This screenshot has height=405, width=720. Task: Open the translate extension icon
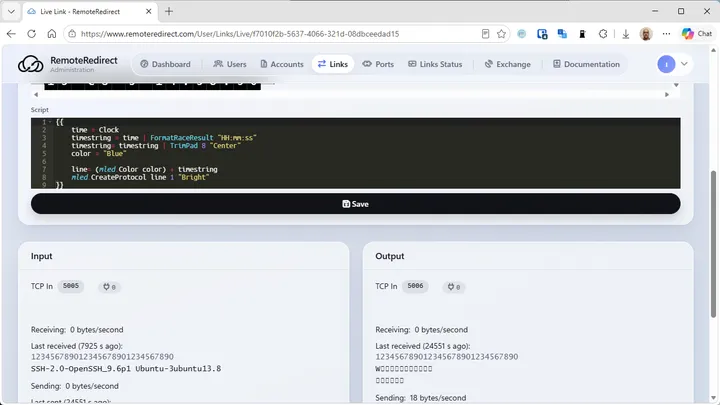tap(562, 34)
